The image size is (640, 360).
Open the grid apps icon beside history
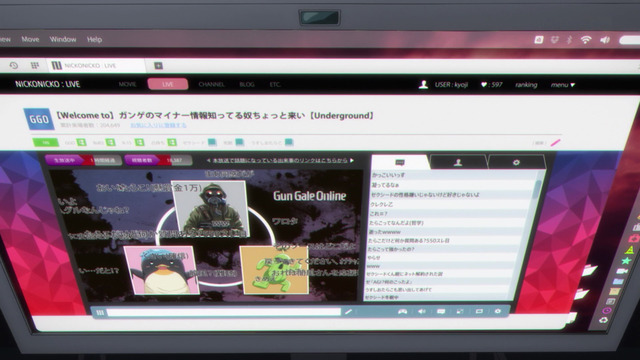coord(35,65)
